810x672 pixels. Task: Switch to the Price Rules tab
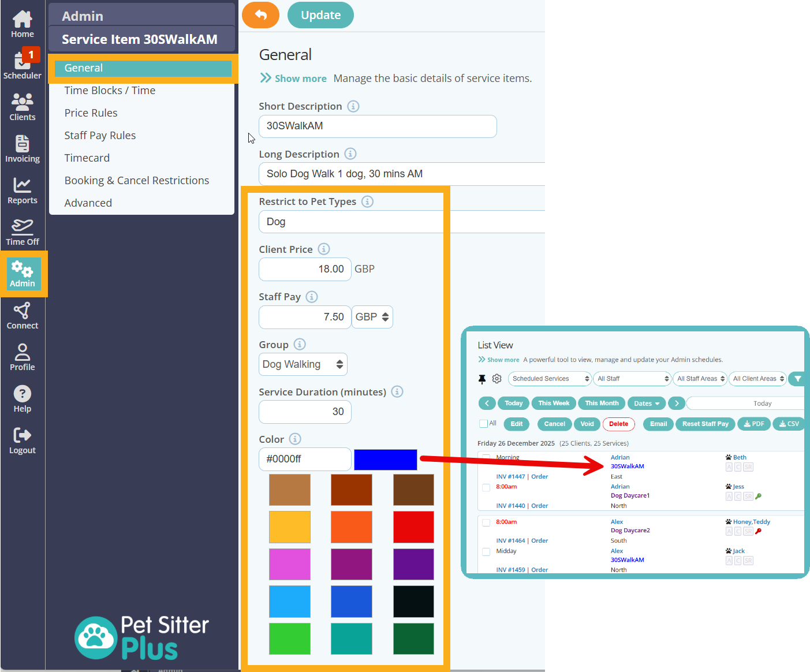[x=91, y=113]
